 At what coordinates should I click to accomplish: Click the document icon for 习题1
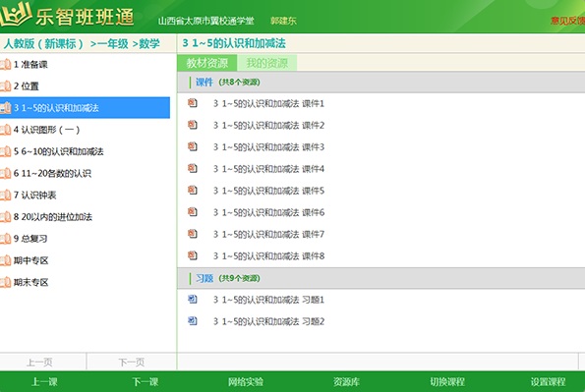(192, 299)
